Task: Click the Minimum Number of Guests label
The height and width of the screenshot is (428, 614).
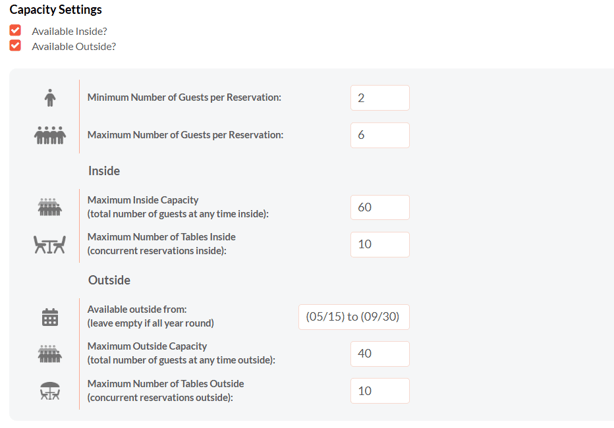Action: coord(184,98)
